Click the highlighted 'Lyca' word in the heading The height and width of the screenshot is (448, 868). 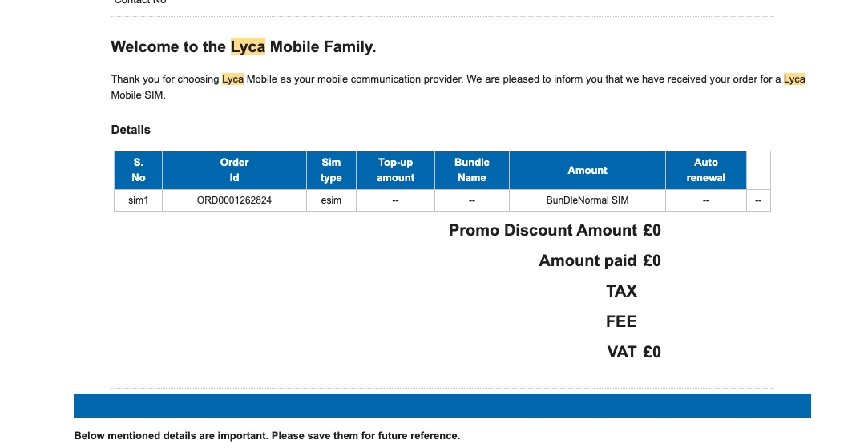[248, 47]
